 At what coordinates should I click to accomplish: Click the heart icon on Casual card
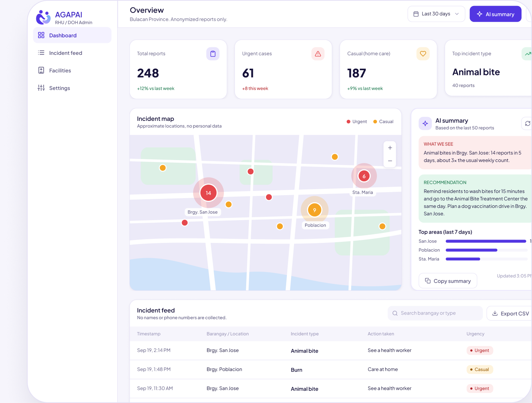pyautogui.click(x=423, y=54)
